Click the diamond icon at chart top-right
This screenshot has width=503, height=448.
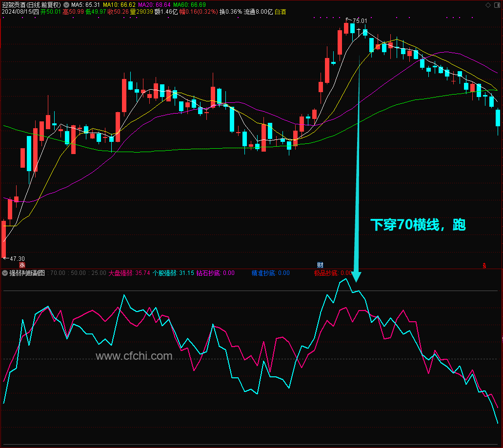click(488, 5)
